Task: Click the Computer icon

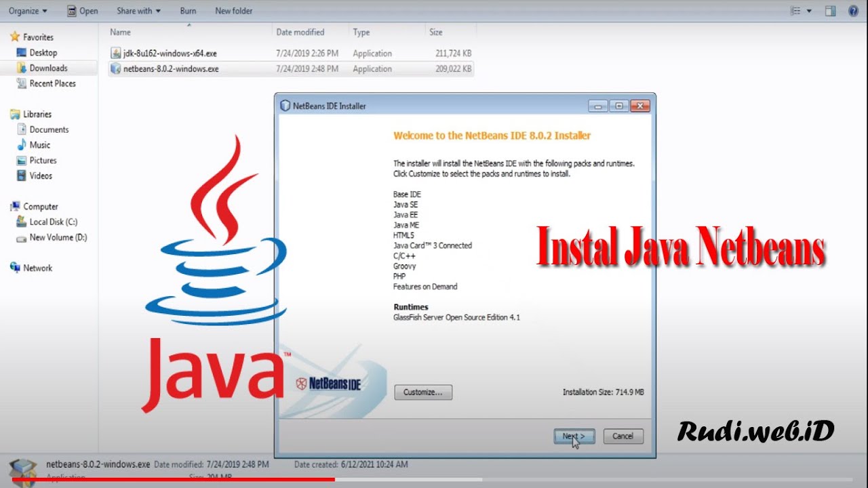Action: click(x=15, y=207)
